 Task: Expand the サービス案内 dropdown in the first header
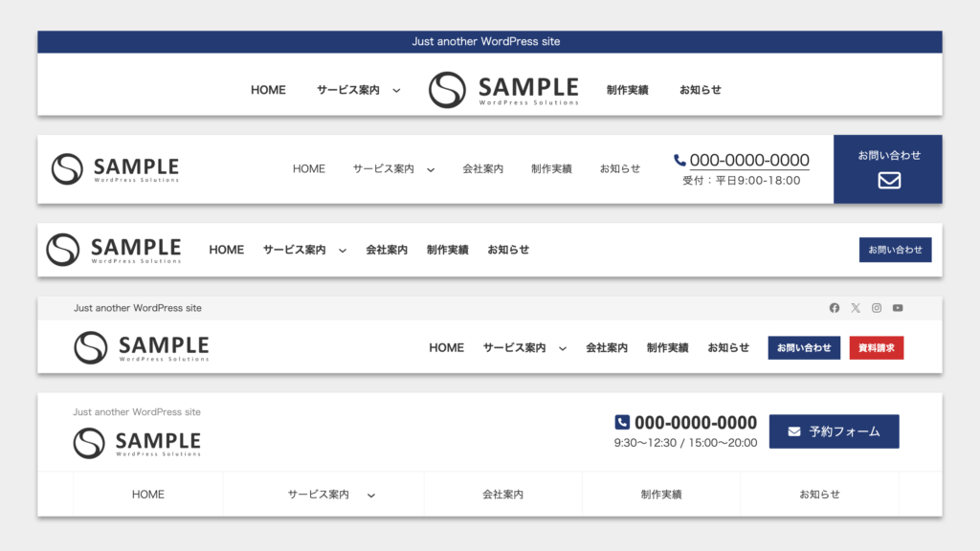[394, 90]
